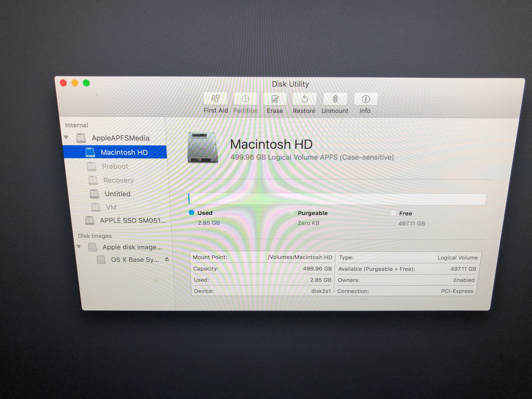532x399 pixels.
Task: Click the Macintosh HD sidebar volume icon
Action: [90, 152]
